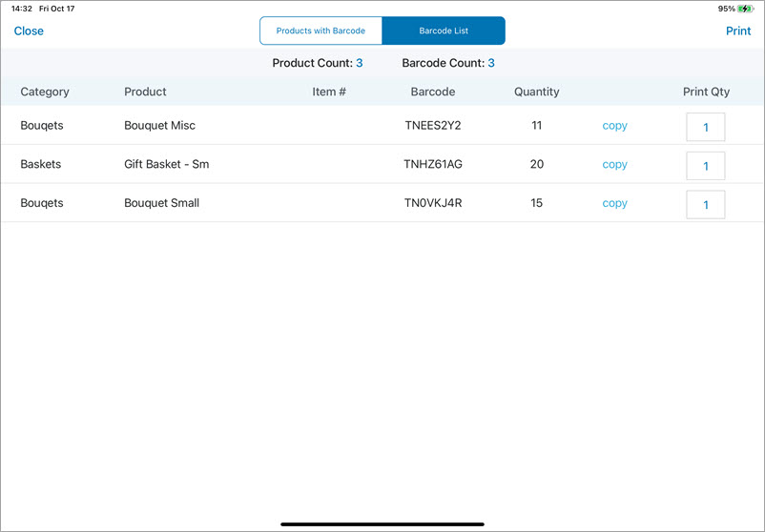Select barcode TNEES2Y2
765x532 pixels.
pyautogui.click(x=433, y=125)
